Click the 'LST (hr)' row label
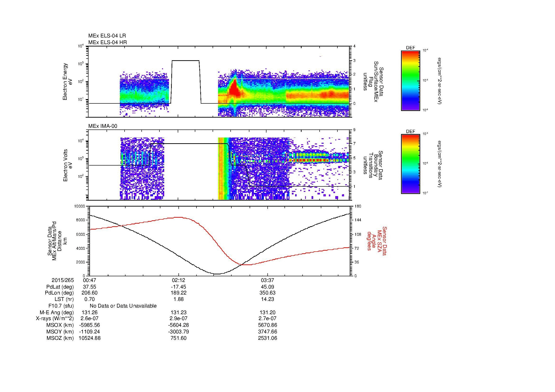The image size is (555, 392). pyautogui.click(x=64, y=299)
